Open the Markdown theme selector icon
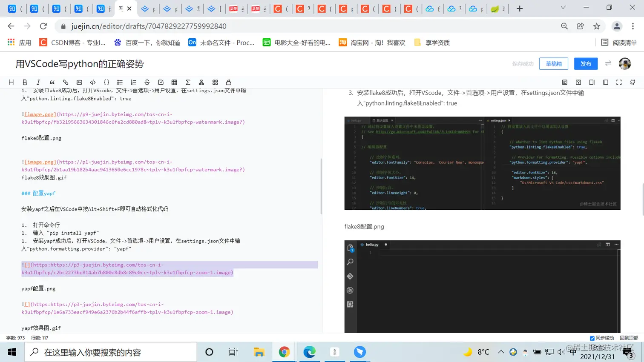644x362 pixels. (215, 82)
